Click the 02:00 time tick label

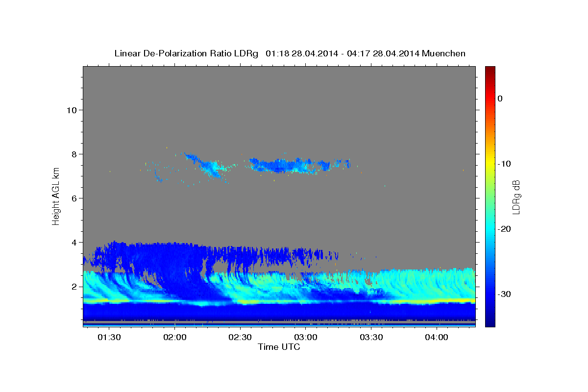pyautogui.click(x=175, y=337)
